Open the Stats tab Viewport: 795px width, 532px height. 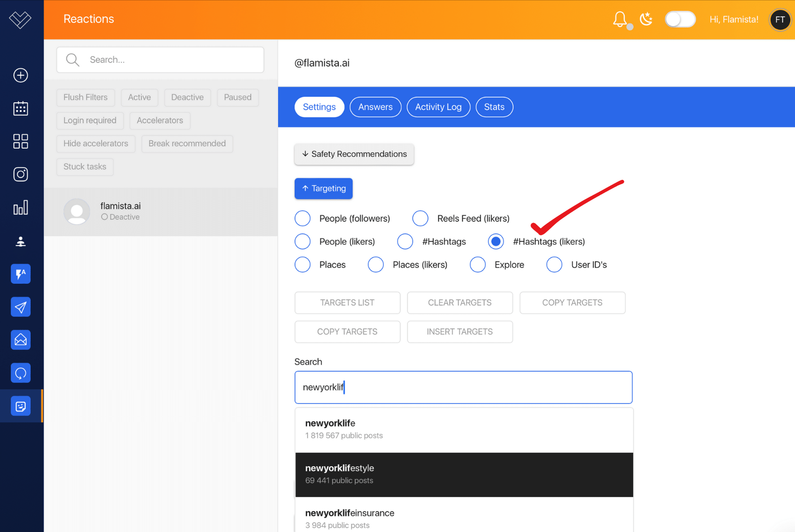pyautogui.click(x=494, y=107)
